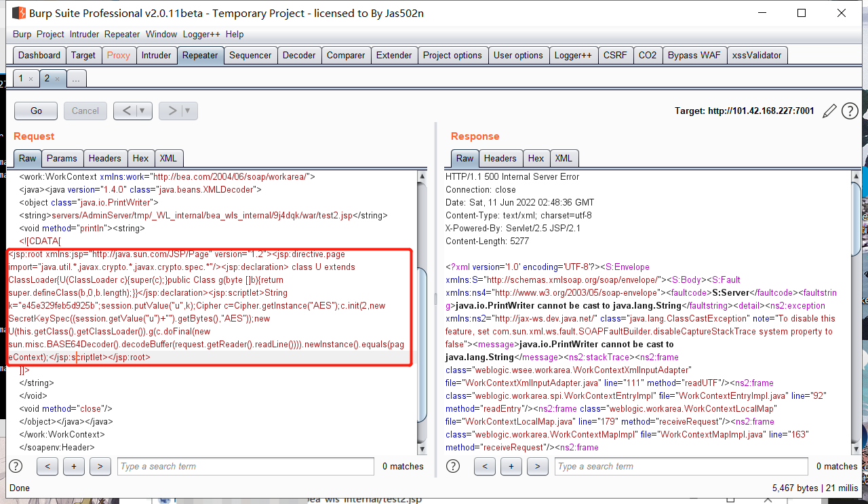Switch to the Proxy tab
868x504 pixels.
[119, 56]
